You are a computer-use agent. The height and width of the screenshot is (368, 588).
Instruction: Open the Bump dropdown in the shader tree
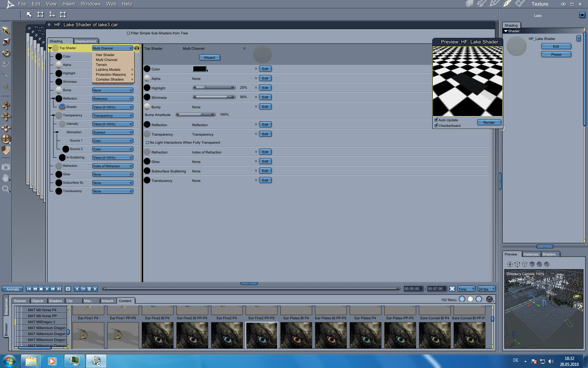pyautogui.click(x=112, y=90)
